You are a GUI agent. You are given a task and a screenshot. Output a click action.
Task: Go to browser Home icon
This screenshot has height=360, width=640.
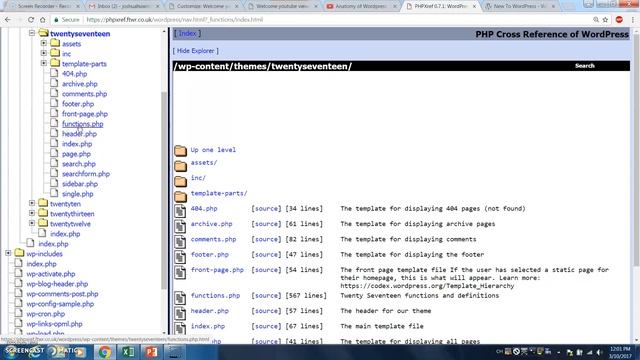(x=42, y=20)
